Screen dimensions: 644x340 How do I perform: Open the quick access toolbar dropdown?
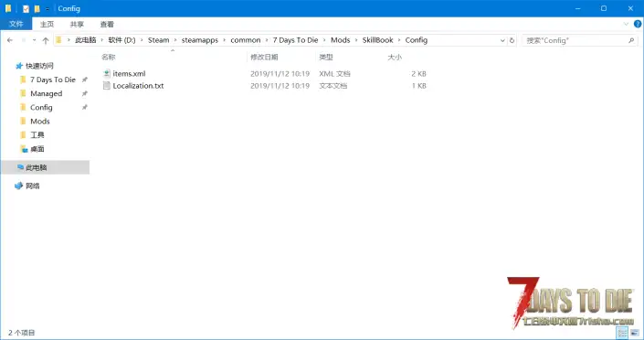point(48,8)
